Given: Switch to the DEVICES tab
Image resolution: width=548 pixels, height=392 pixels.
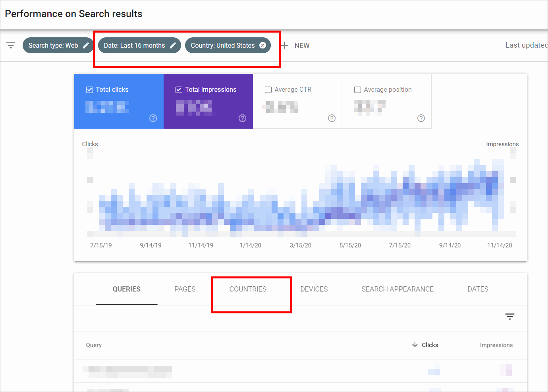Looking at the screenshot, I should [314, 289].
